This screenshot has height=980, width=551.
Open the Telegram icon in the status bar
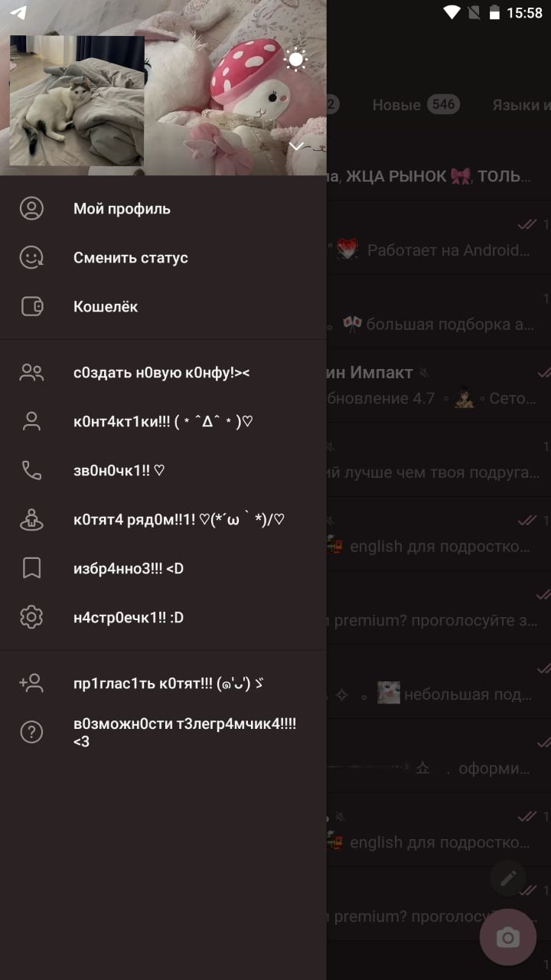click(x=18, y=12)
